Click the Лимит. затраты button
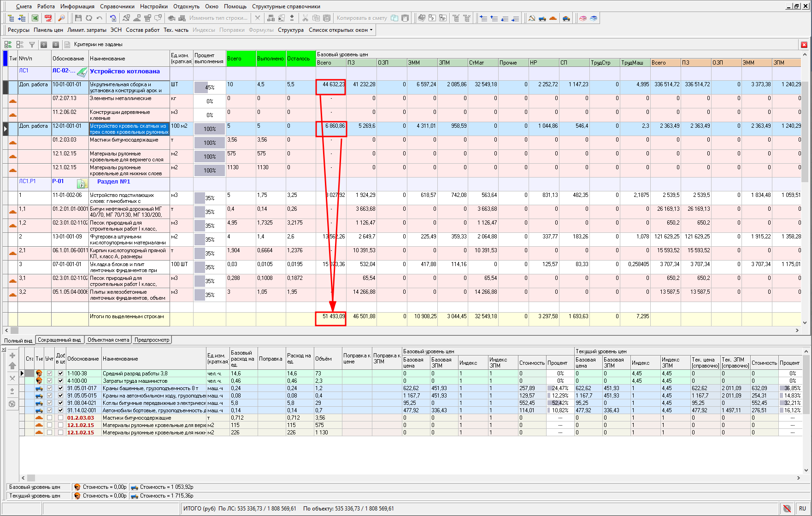812x516 pixels. click(x=87, y=30)
